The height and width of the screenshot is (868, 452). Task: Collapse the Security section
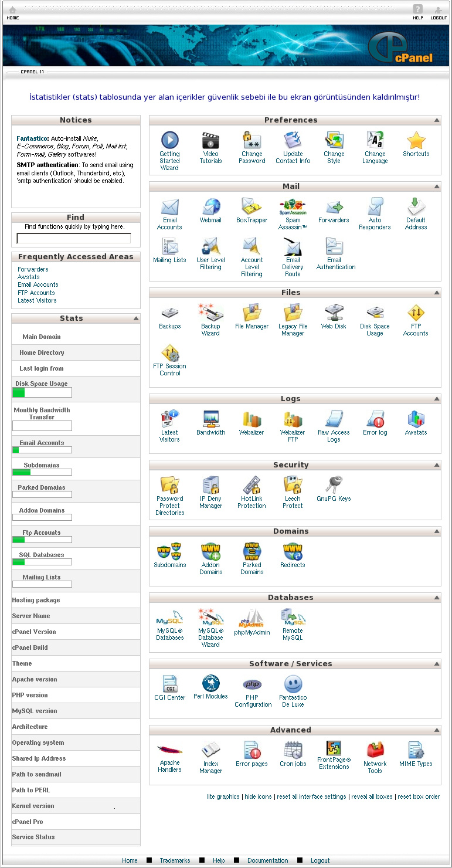point(437,465)
